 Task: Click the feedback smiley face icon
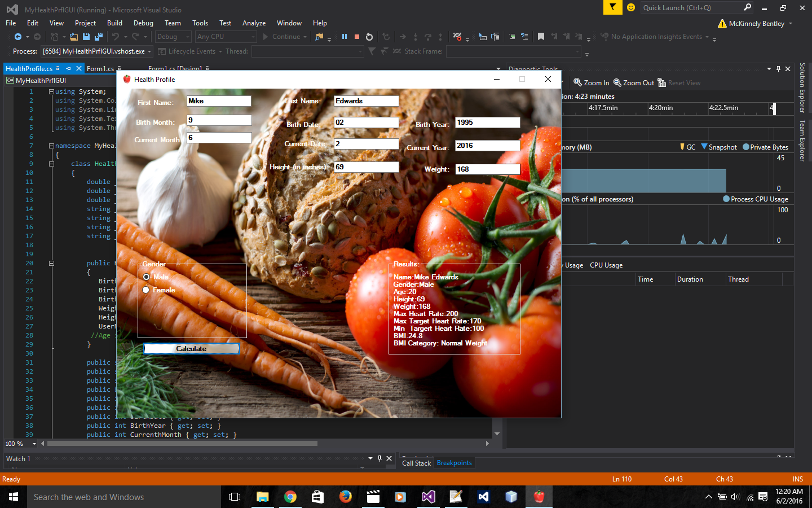pyautogui.click(x=631, y=7)
